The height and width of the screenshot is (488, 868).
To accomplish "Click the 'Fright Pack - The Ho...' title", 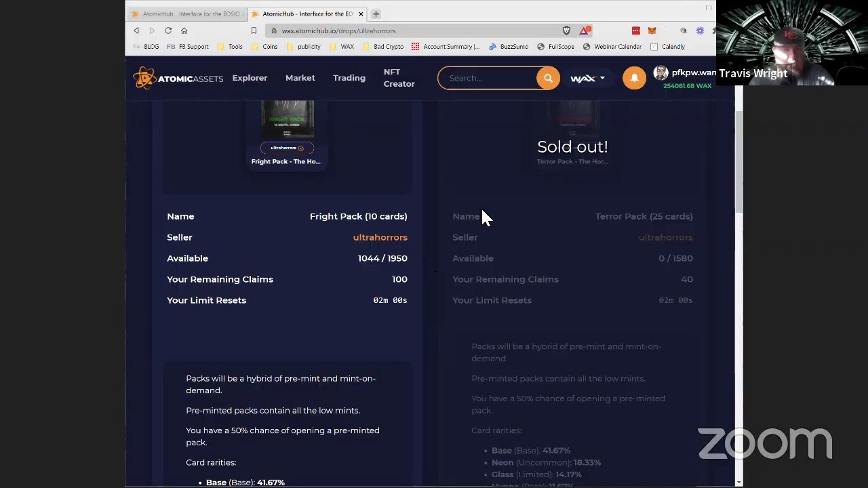I will coord(285,161).
